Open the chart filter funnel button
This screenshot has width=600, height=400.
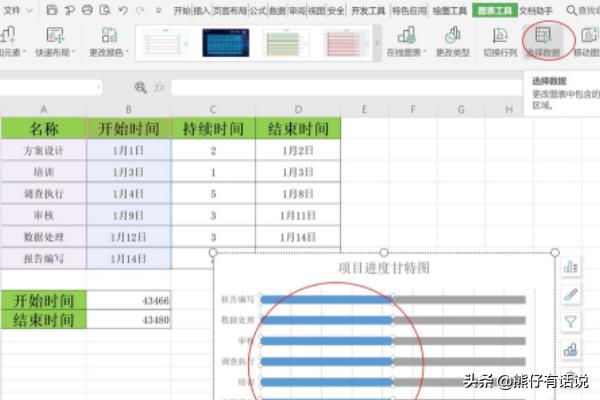tap(571, 322)
